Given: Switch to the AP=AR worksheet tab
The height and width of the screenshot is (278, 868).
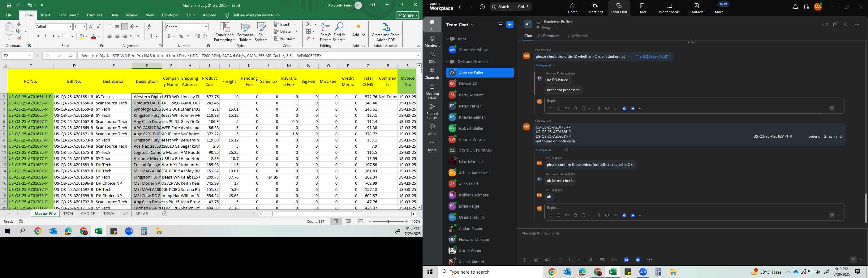Looking at the screenshot, I should click(x=142, y=214).
